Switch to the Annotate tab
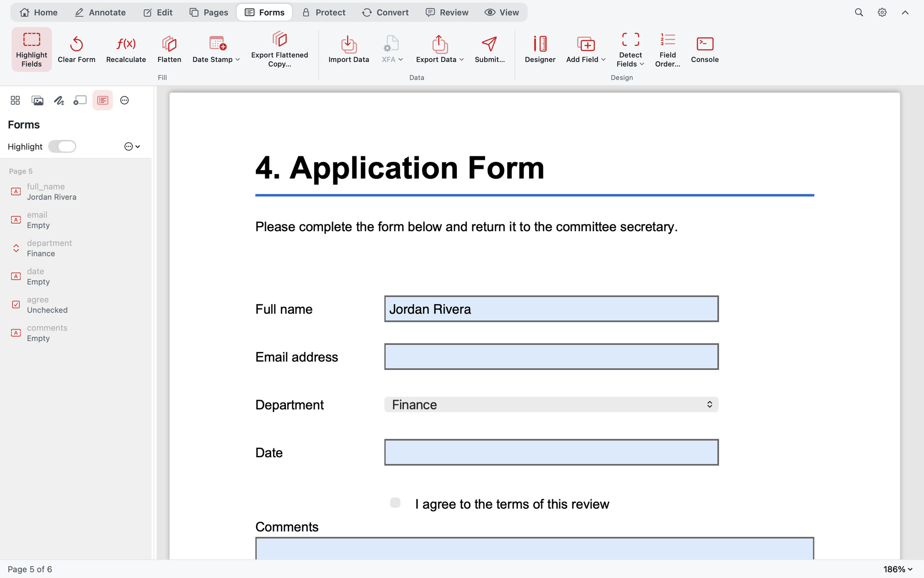The height and width of the screenshot is (578, 924). click(x=100, y=12)
